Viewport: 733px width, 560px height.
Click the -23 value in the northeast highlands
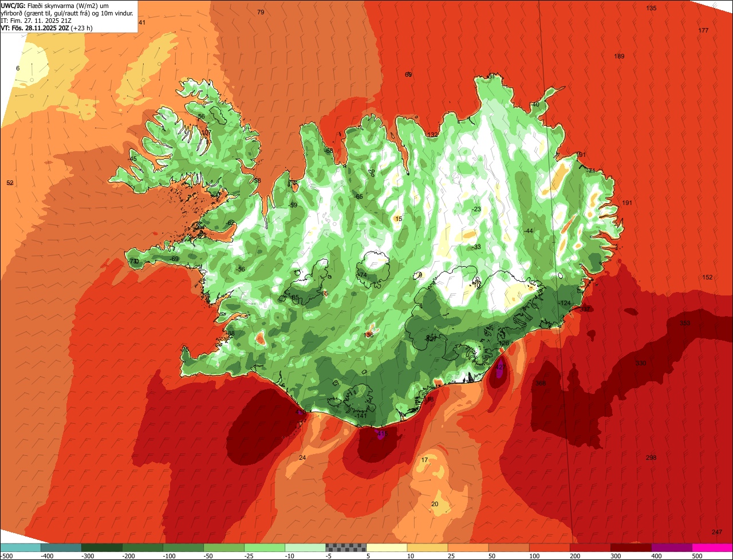(x=476, y=210)
